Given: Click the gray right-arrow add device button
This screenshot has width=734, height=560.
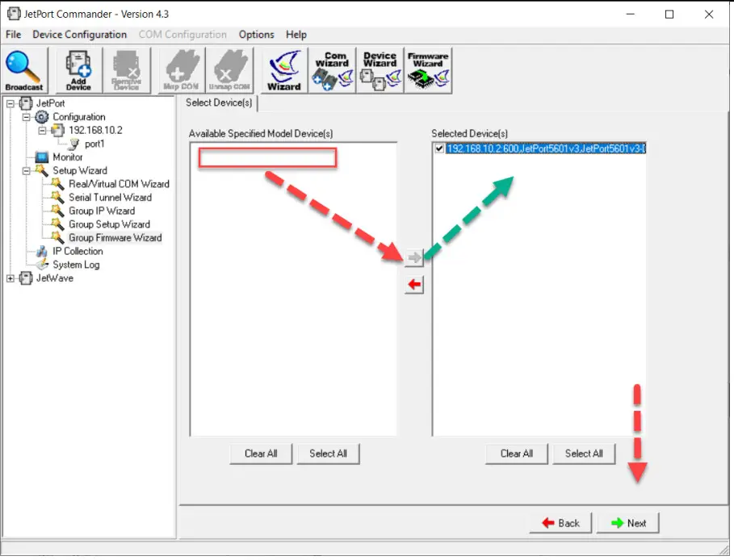Looking at the screenshot, I should [414, 257].
